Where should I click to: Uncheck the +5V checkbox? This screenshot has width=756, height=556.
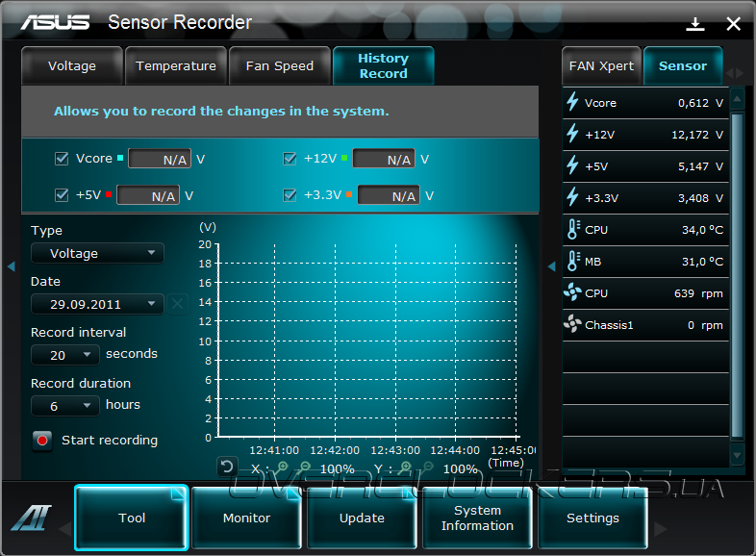[x=62, y=195]
